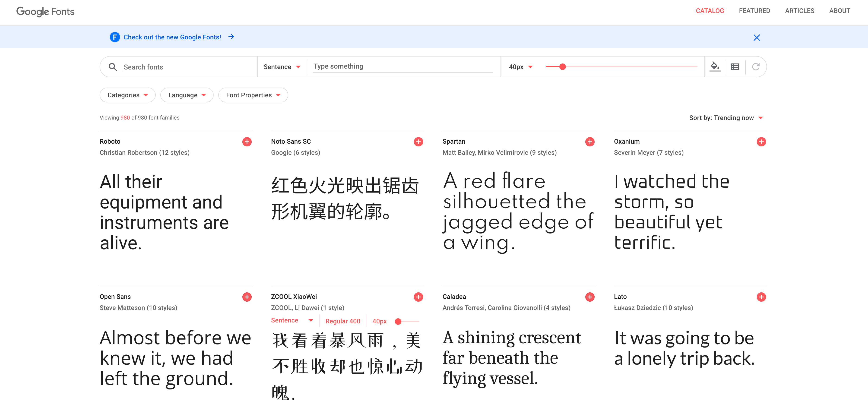Click the reset refresh icon
The image size is (868, 417).
click(756, 67)
